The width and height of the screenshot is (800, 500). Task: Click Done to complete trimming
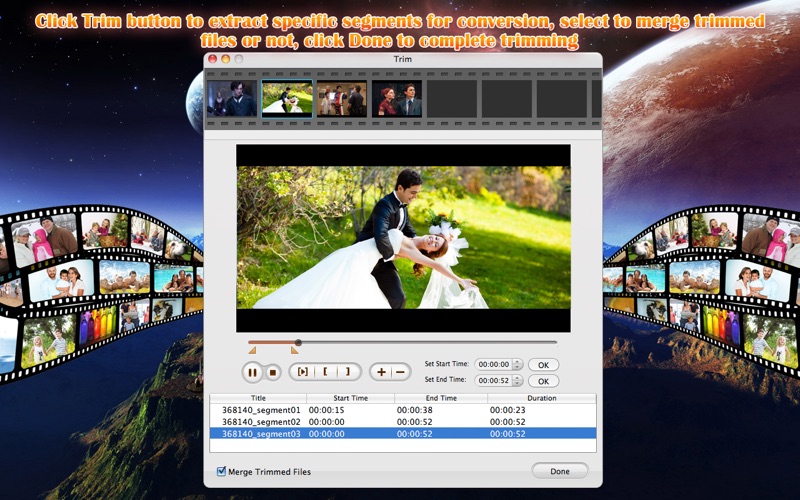(560, 471)
